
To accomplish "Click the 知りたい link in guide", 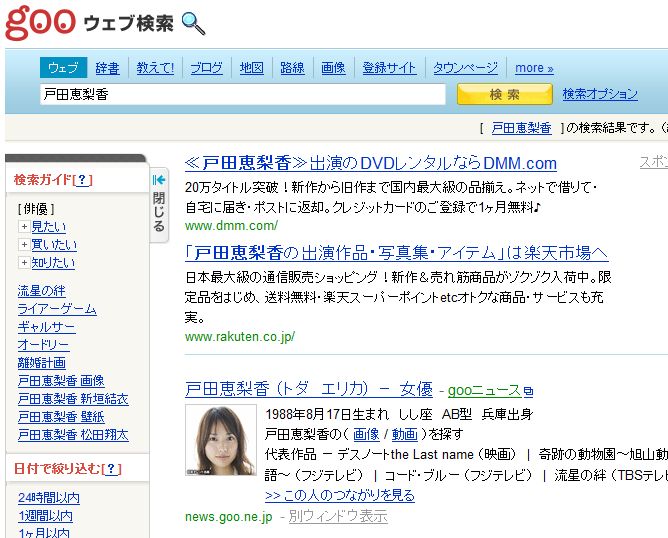I will tap(53, 262).
